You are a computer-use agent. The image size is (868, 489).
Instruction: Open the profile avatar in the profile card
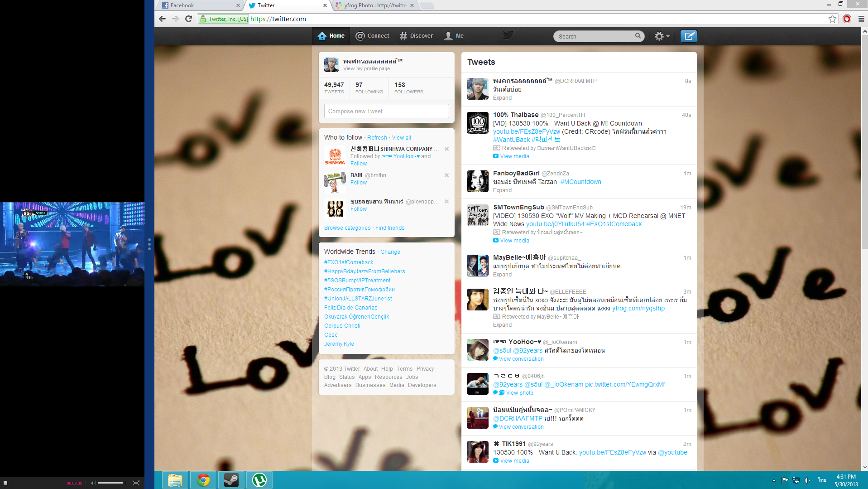pyautogui.click(x=331, y=65)
